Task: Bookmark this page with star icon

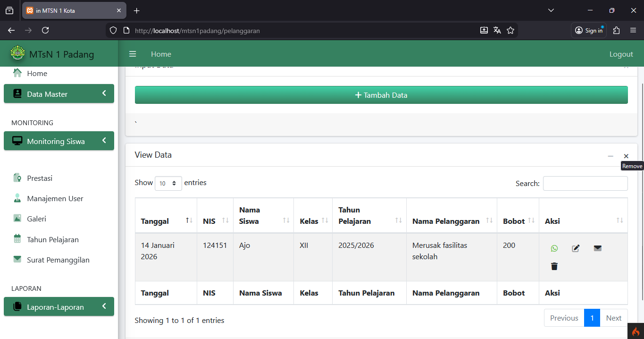Action: pyautogui.click(x=510, y=30)
